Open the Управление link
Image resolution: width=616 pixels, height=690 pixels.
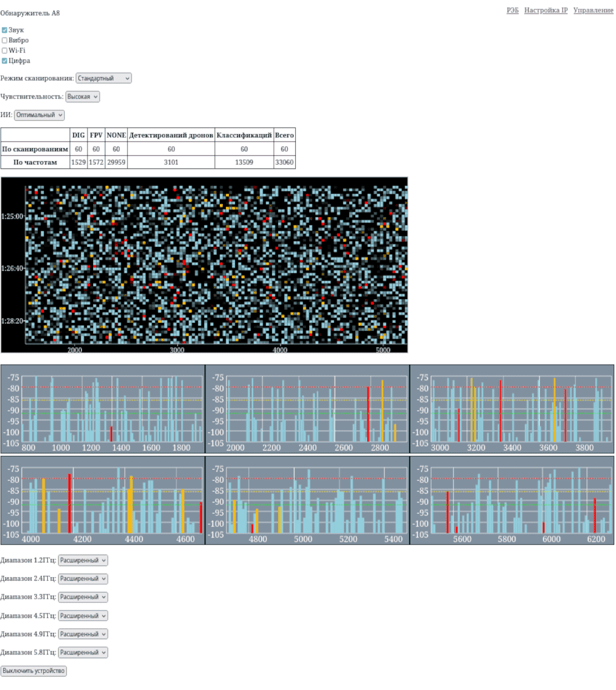click(593, 10)
